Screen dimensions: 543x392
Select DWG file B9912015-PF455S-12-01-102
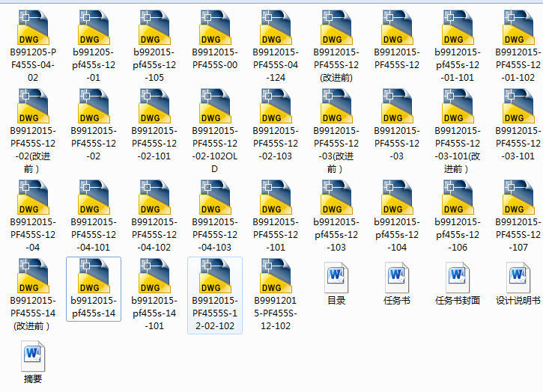pos(518,46)
